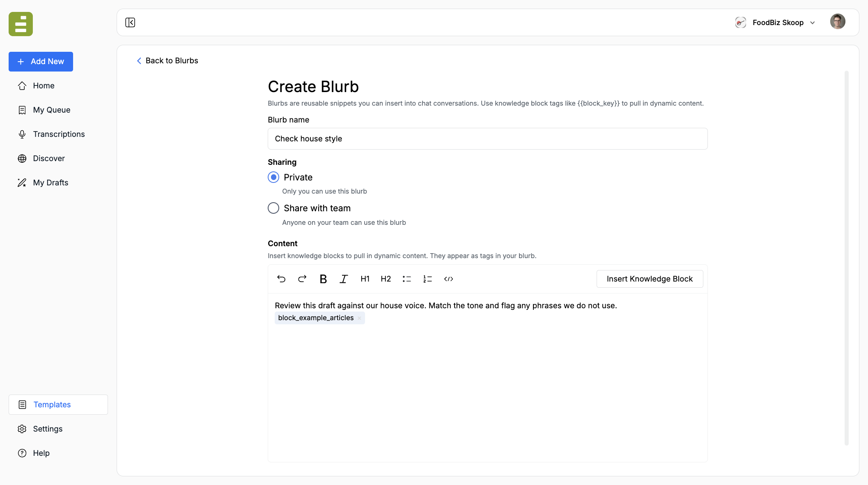
Task: Open Settings from the sidebar
Action: click(x=58, y=429)
